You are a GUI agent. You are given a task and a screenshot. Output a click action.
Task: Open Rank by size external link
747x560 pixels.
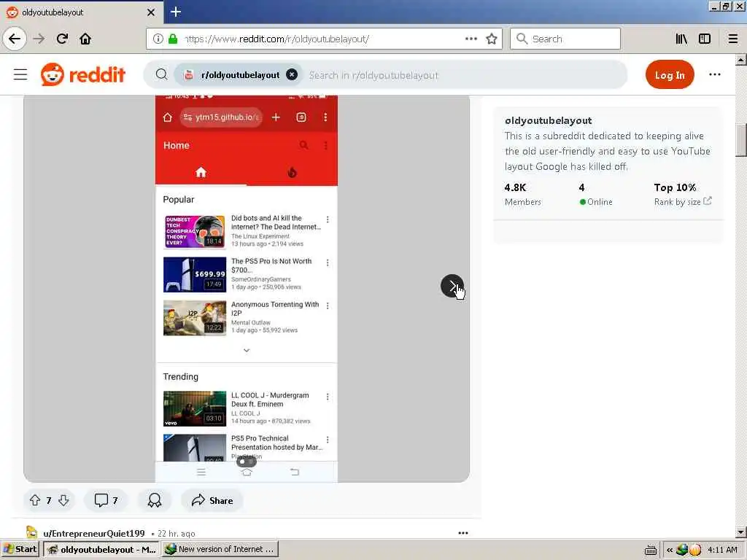pyautogui.click(x=683, y=201)
